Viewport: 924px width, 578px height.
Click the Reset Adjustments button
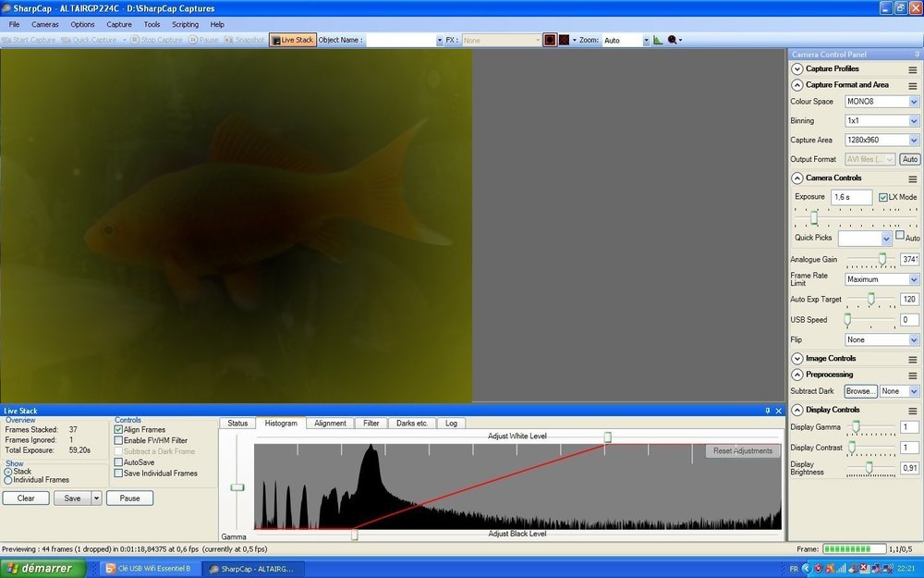[x=743, y=451]
